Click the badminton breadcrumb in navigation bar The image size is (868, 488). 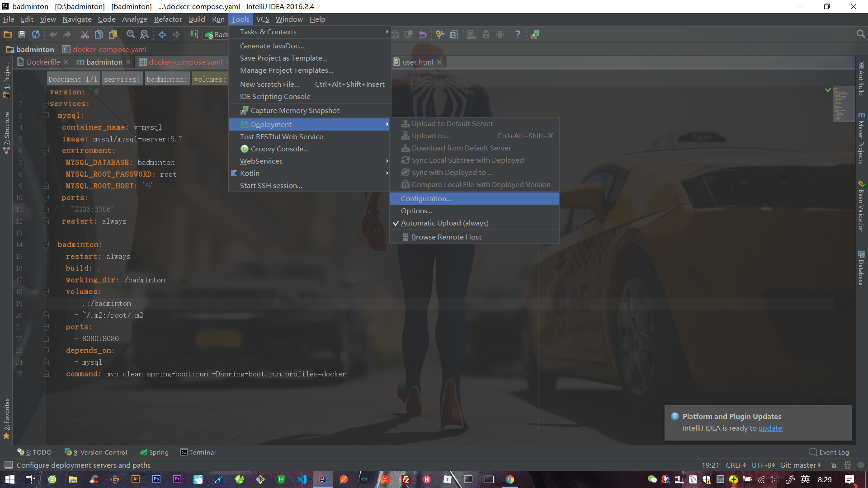point(30,50)
